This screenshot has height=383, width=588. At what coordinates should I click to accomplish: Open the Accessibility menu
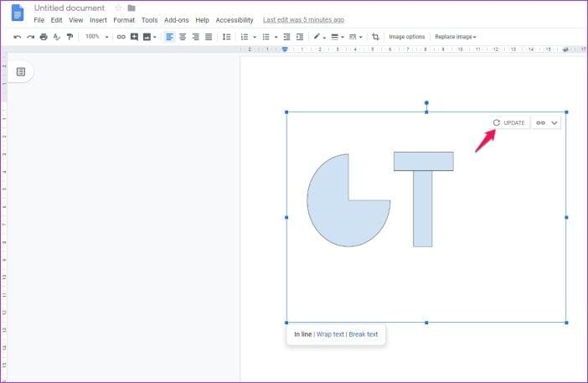coord(235,20)
